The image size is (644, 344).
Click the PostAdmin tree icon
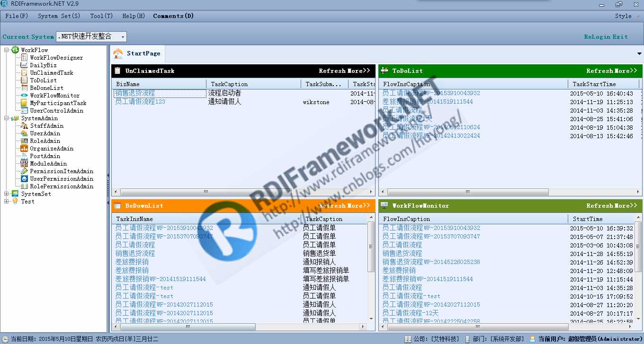24,156
